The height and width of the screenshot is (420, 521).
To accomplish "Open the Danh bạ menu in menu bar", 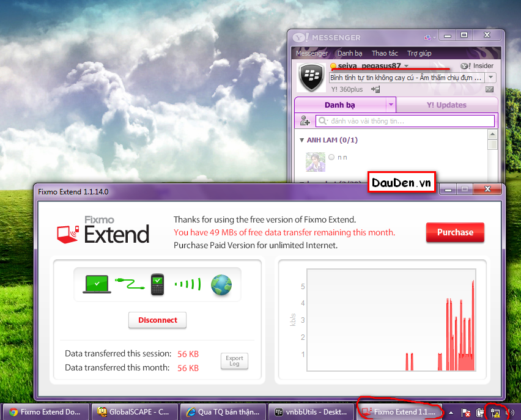I will (350, 53).
